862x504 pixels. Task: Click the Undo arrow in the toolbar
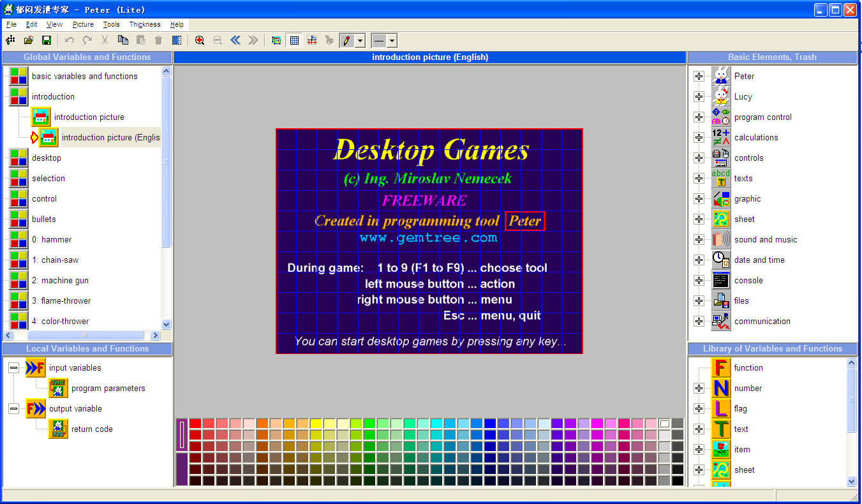tap(70, 40)
